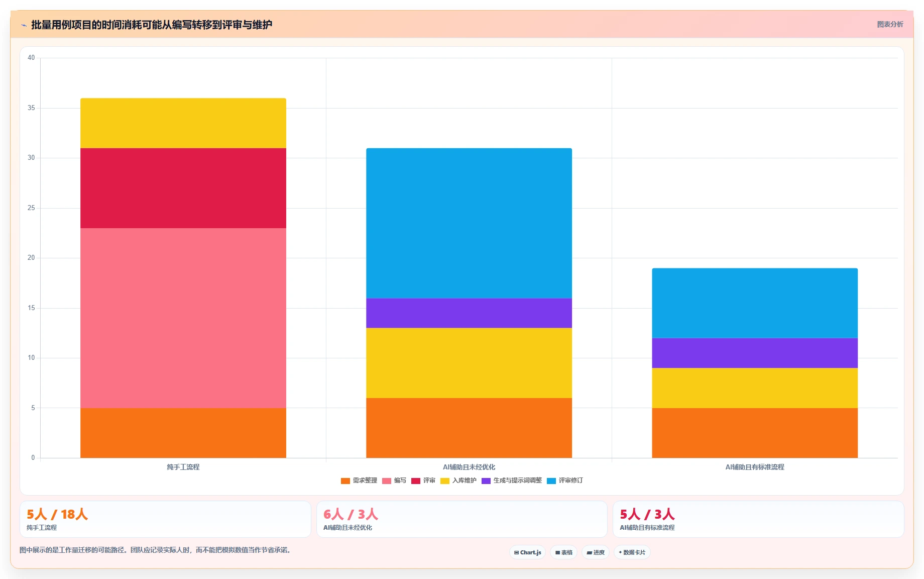Open the 5人 / 18人 纯手工流程 card

click(x=165, y=519)
